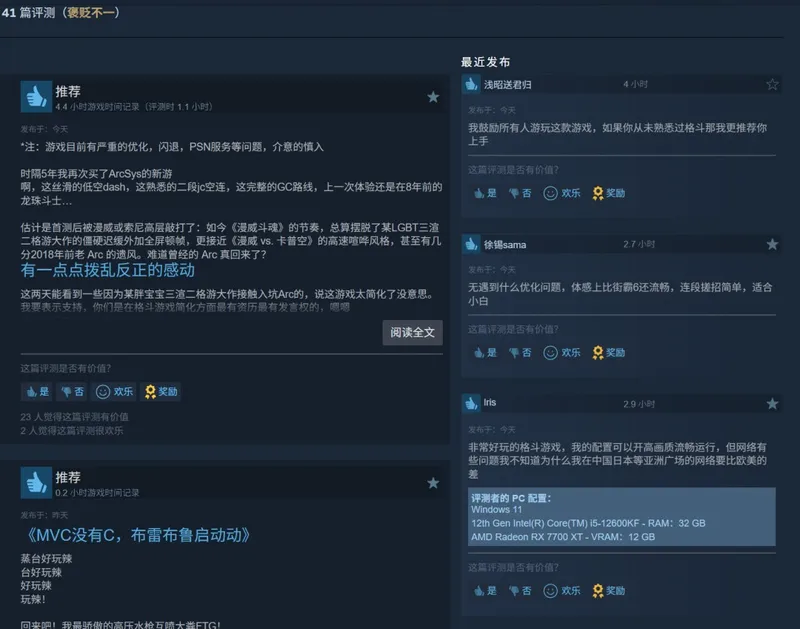
Task: Click 2 人觉得这篇评测很欢乐 text
Action: point(72,431)
